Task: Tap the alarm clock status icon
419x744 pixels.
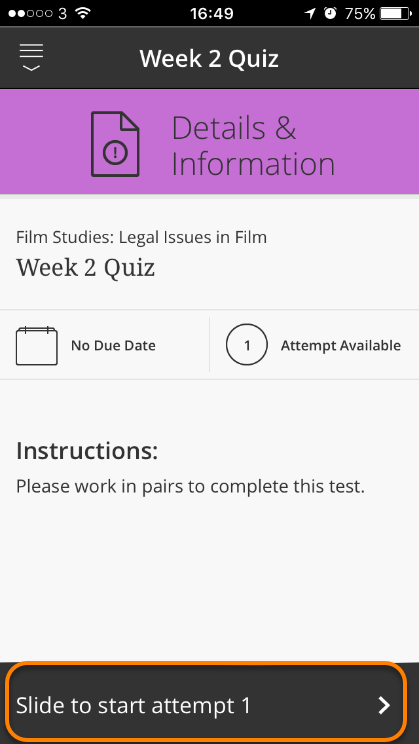Action: coord(330,13)
